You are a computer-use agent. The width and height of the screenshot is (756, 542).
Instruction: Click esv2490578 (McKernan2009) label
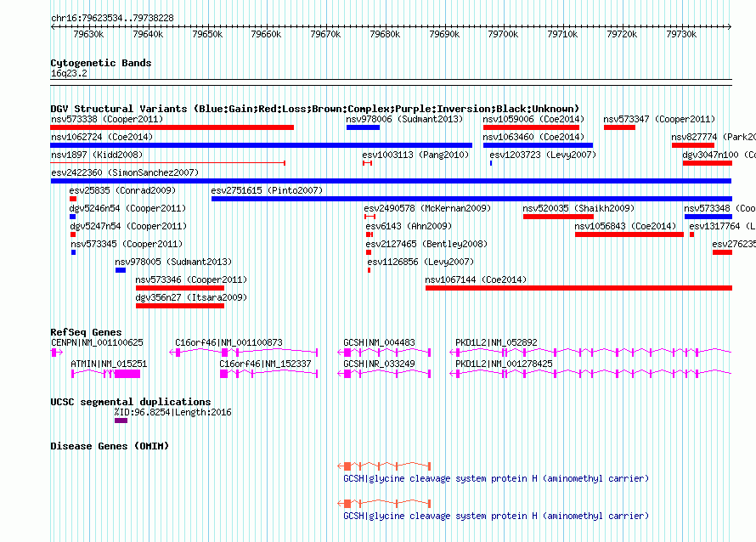(x=427, y=208)
